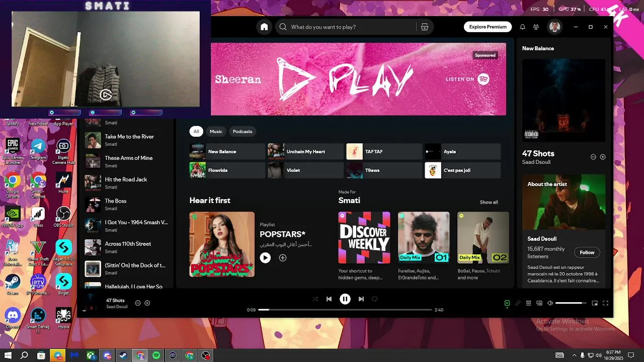Open the C'est pas joli tile

click(x=463, y=170)
